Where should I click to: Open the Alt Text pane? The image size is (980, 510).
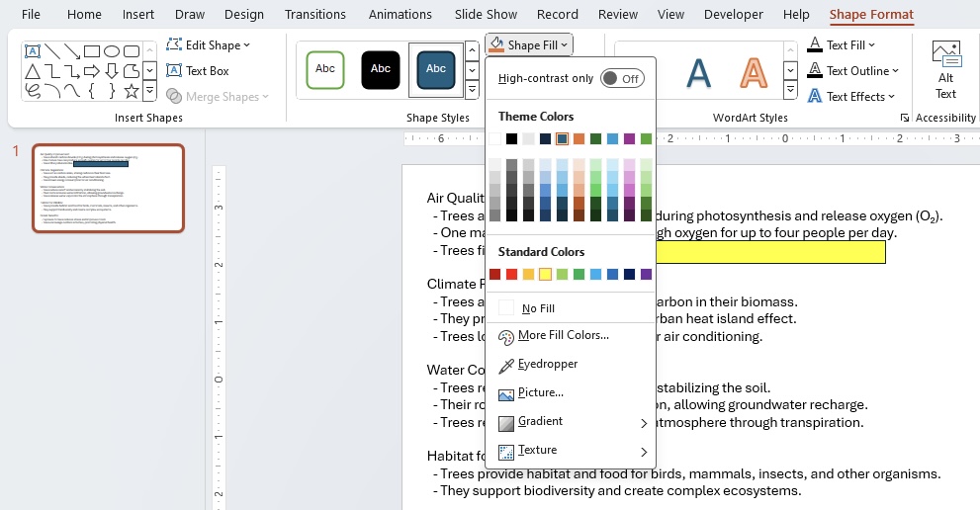pos(945,70)
